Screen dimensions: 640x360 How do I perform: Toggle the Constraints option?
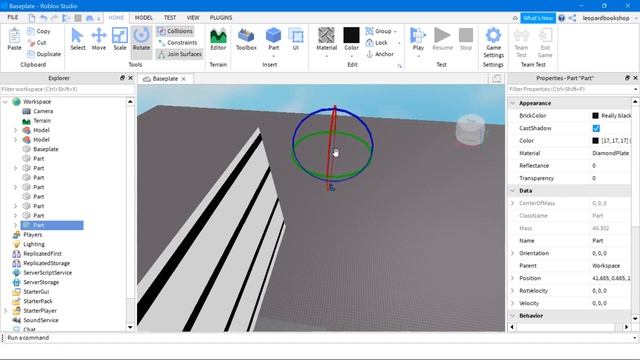click(x=178, y=42)
